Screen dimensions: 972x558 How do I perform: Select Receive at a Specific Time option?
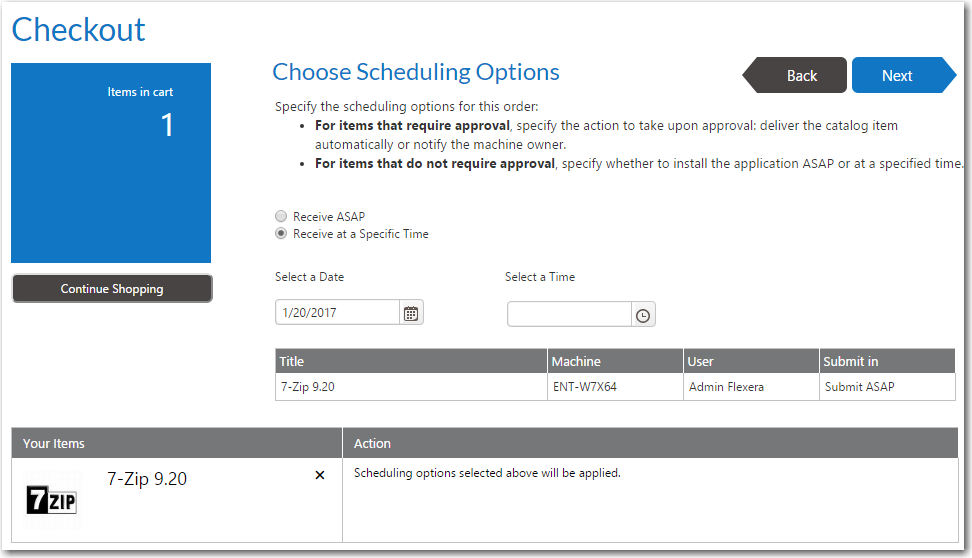click(281, 234)
